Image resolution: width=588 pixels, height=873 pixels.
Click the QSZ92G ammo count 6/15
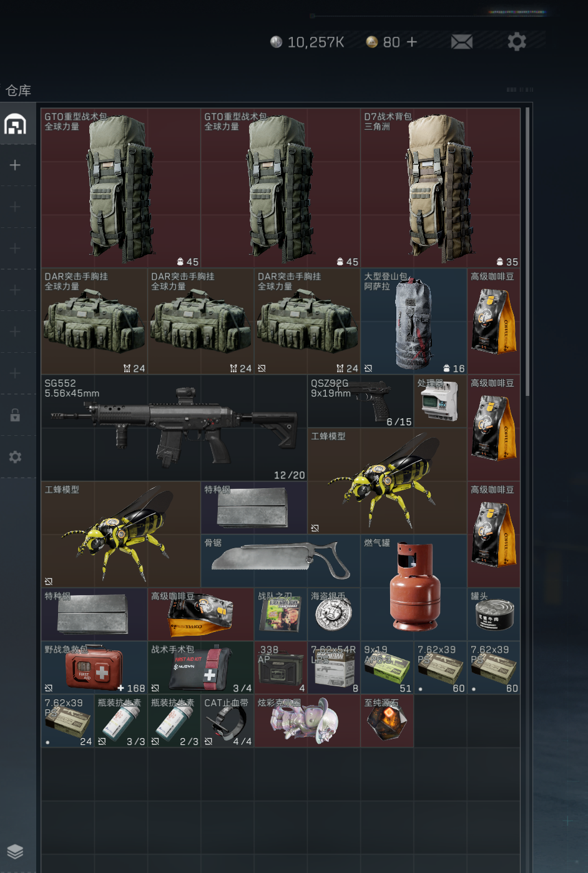pyautogui.click(x=399, y=422)
